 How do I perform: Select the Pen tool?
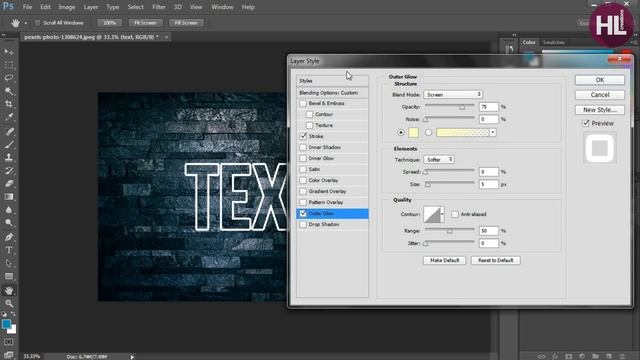[x=9, y=237]
